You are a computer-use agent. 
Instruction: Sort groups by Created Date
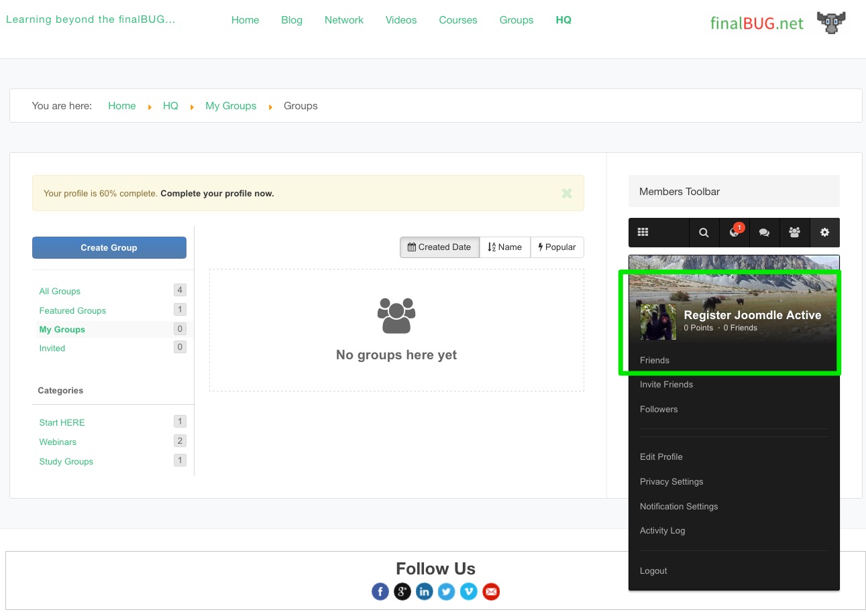(x=439, y=247)
